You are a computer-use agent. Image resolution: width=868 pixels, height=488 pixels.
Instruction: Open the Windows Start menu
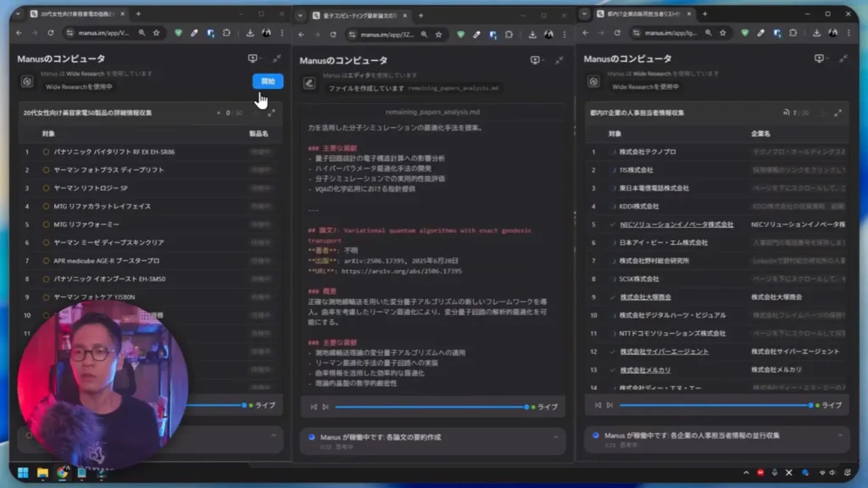coord(23,473)
